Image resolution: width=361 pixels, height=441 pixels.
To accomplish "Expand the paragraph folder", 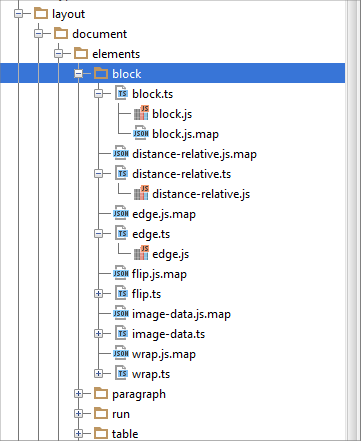I will (78, 394).
